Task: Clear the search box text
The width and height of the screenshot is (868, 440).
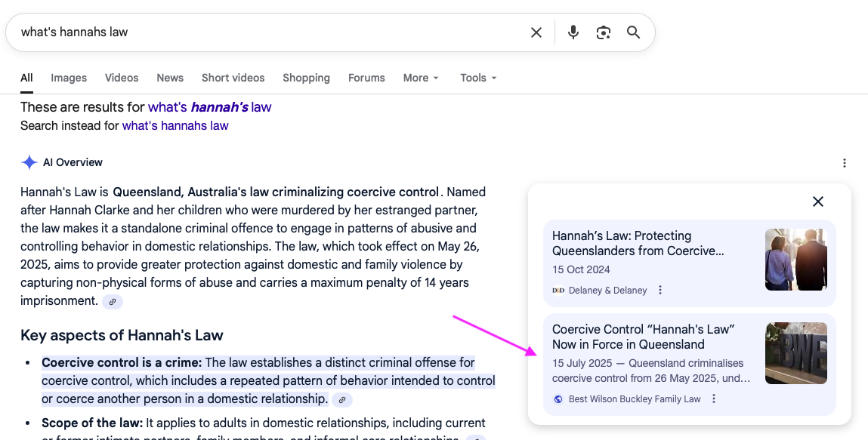Action: pos(536,32)
